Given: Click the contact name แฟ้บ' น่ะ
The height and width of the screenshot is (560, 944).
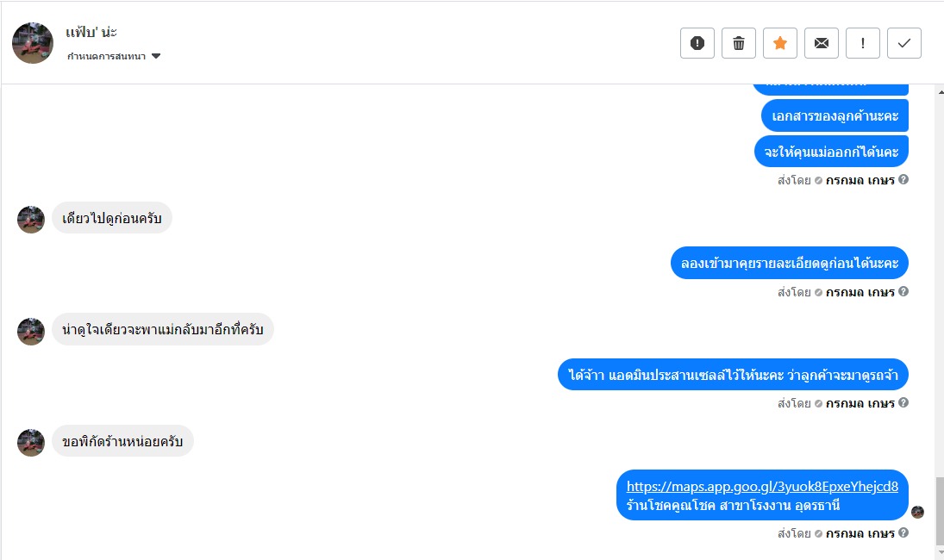Looking at the screenshot, I should tap(91, 33).
